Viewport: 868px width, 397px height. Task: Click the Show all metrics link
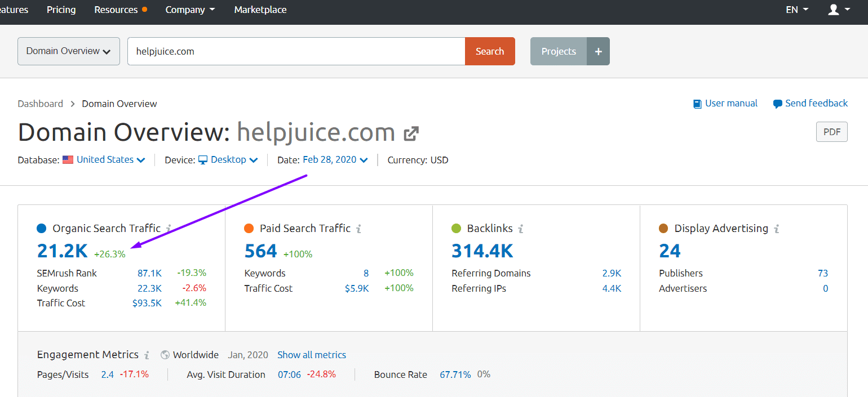click(x=312, y=355)
